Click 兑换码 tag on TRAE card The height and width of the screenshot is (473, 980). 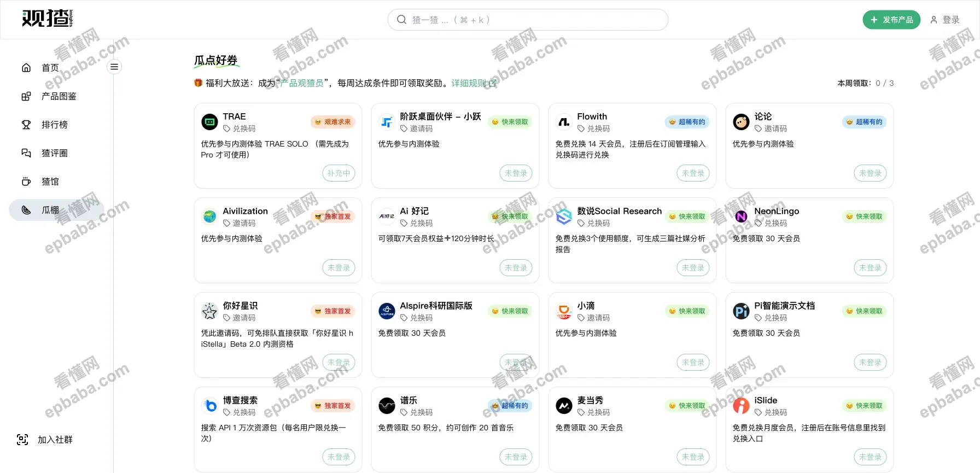(x=239, y=129)
